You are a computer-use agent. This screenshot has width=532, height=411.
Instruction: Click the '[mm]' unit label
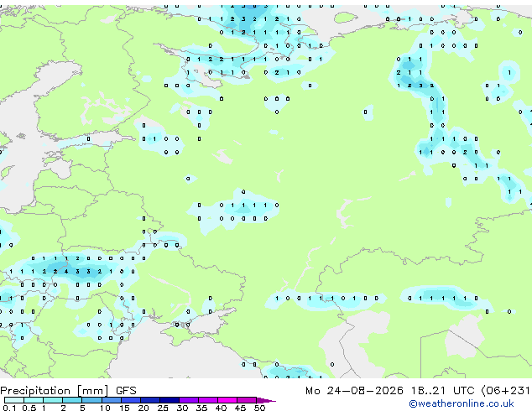tap(92, 391)
